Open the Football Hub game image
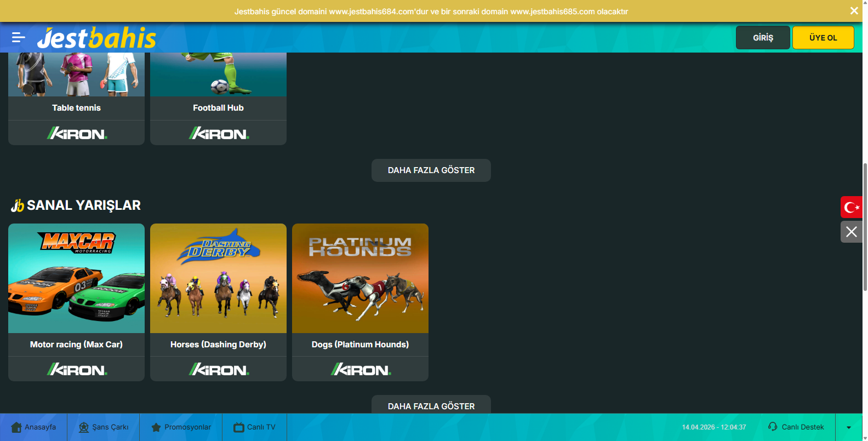868x441 pixels. pos(219,75)
